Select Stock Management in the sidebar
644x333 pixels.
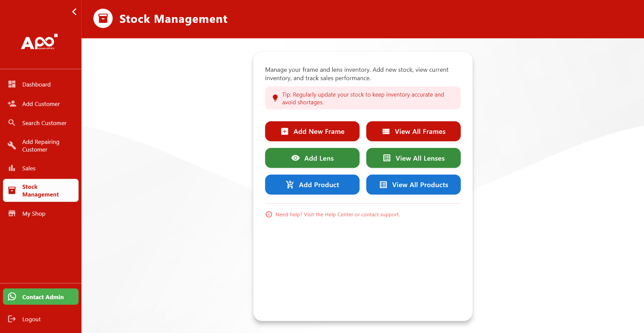[40, 190]
